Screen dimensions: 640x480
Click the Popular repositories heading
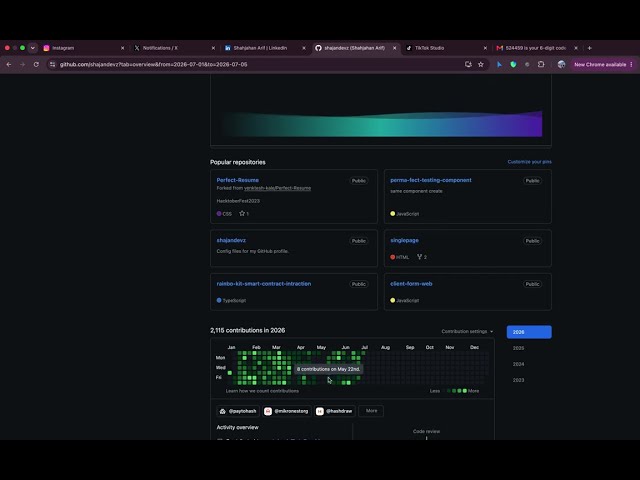click(x=238, y=162)
